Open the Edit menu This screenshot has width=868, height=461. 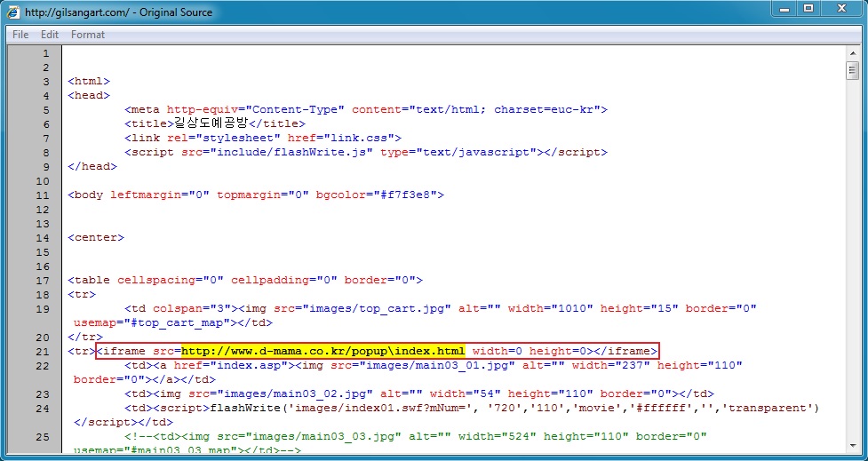49,35
